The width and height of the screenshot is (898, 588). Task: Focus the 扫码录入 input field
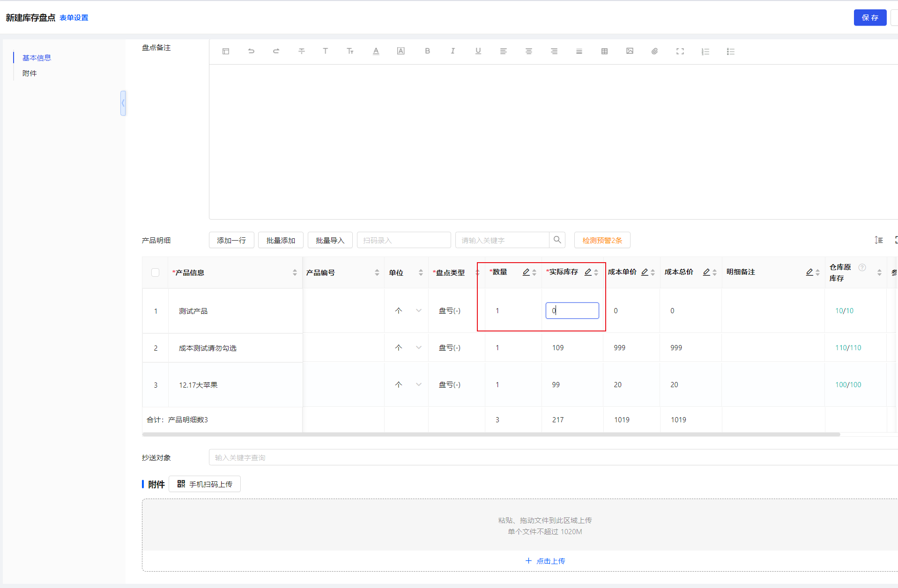[403, 240]
